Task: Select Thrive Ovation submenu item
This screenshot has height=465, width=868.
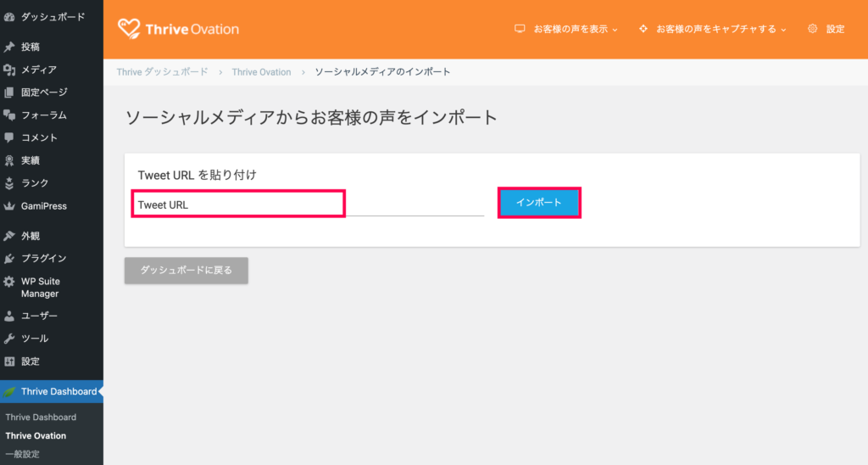Action: click(36, 435)
